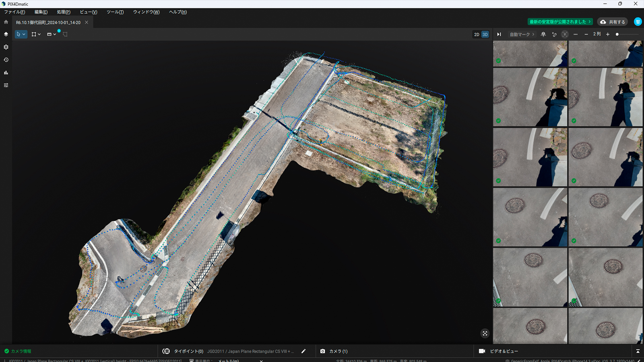Open the ビュー(V) menu
Viewport: 644px width, 362px height.
89,12
